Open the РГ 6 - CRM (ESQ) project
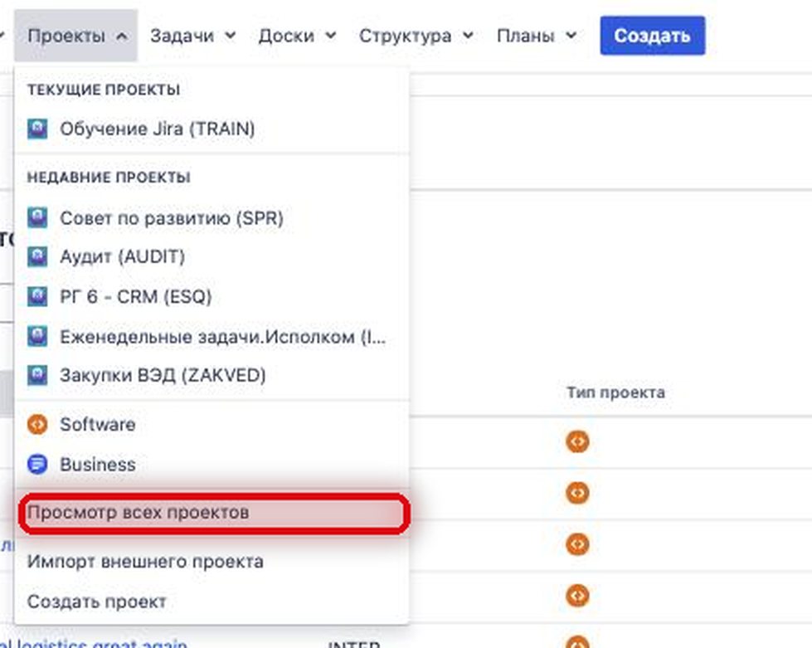 click(212, 297)
